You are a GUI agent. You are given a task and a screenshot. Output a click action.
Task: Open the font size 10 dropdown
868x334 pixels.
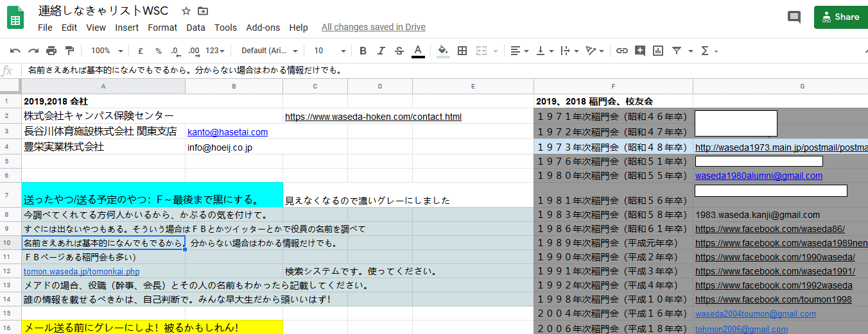(x=329, y=51)
